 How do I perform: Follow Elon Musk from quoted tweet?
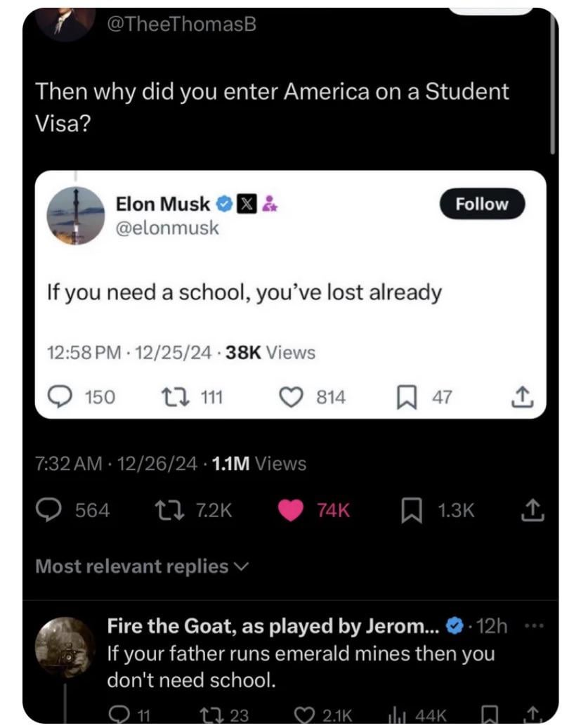[481, 204]
